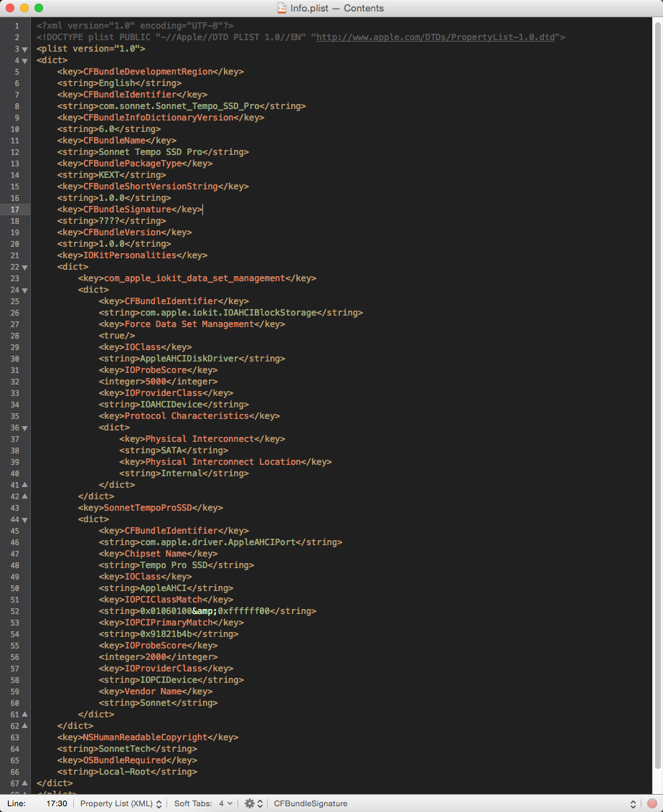Click the CFBundleSignature key on line 17

[127, 209]
